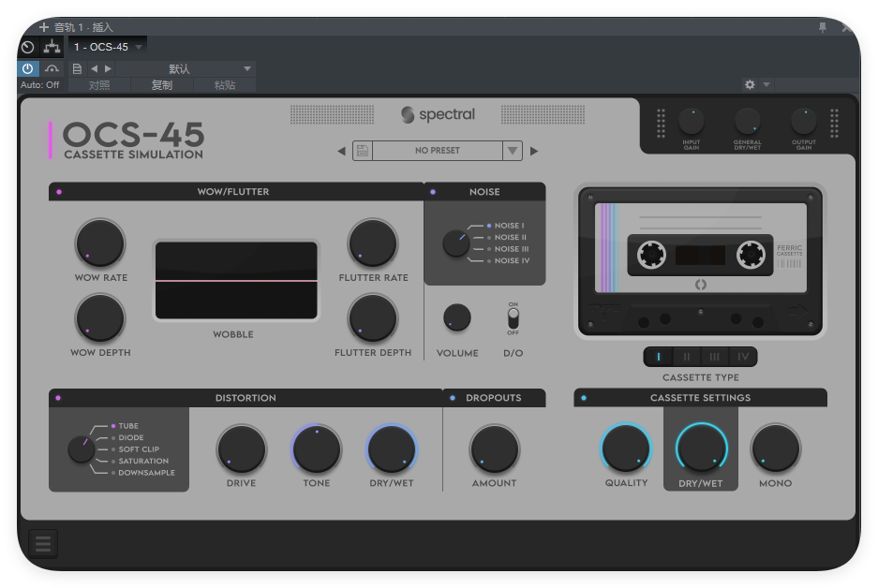Open the NO PRESET dropdown triangle
Screen dimensions: 878x588
point(512,151)
